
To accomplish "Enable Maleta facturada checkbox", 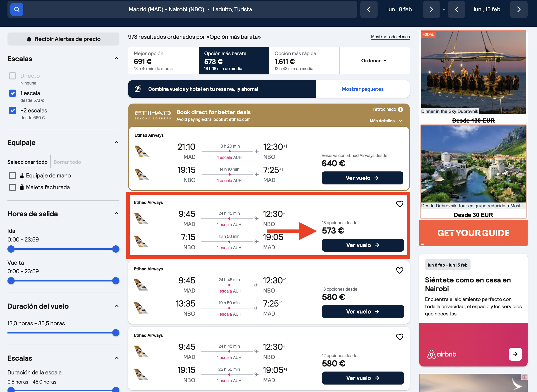I will tap(13, 187).
